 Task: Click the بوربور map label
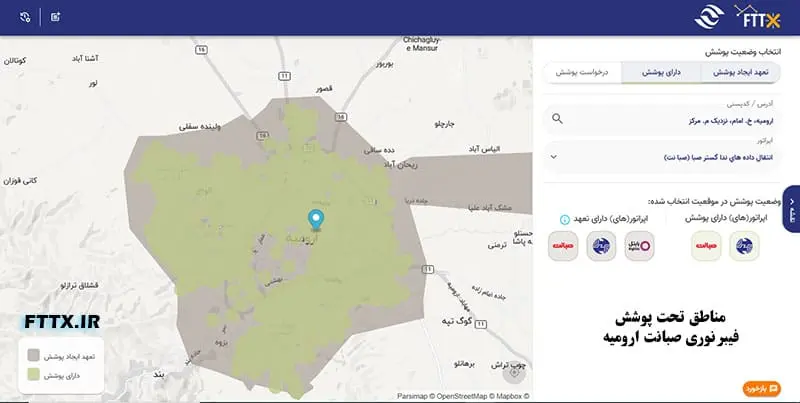386,64
